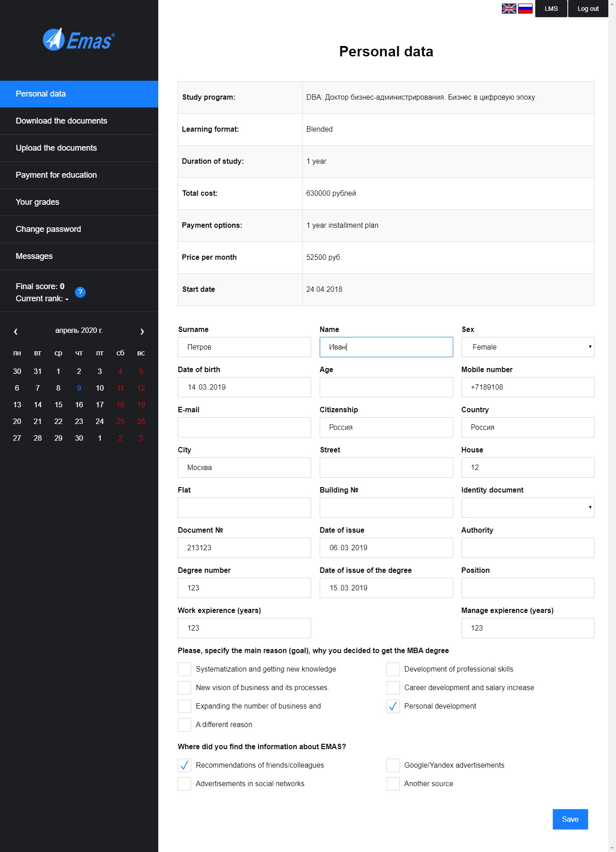The width and height of the screenshot is (616, 852).
Task: Switch language to Russian via flag icon
Action: [525, 9]
